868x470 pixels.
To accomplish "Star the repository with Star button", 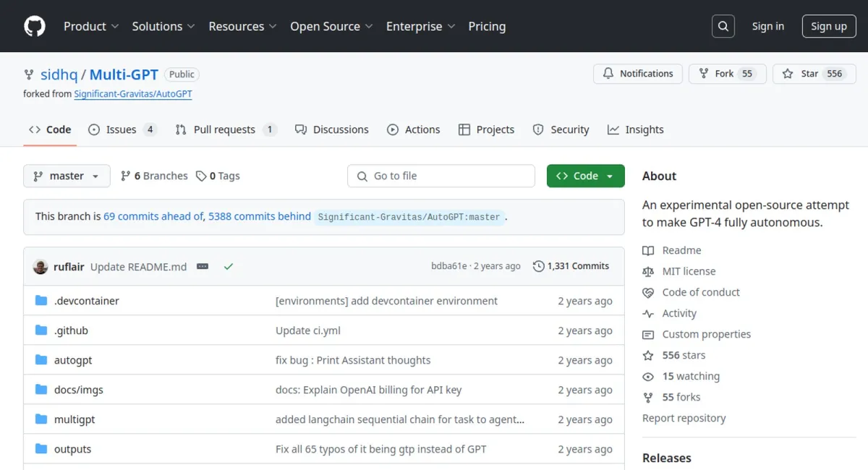I will coord(814,74).
